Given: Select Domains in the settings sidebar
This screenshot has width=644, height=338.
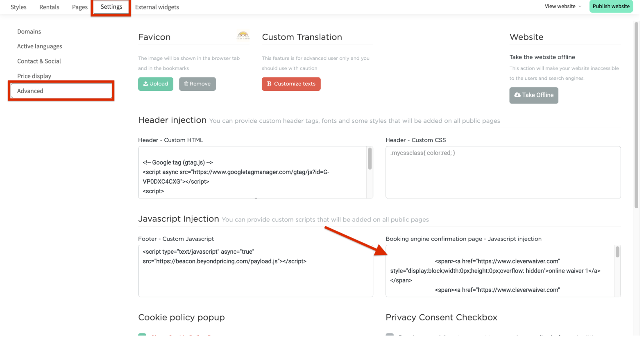Looking at the screenshot, I should pos(29,32).
